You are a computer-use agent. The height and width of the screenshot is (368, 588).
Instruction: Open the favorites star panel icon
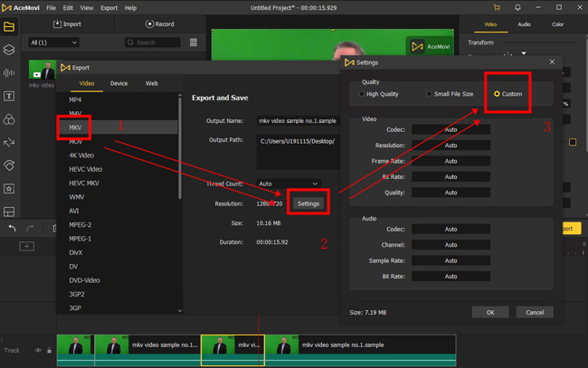[x=9, y=189]
